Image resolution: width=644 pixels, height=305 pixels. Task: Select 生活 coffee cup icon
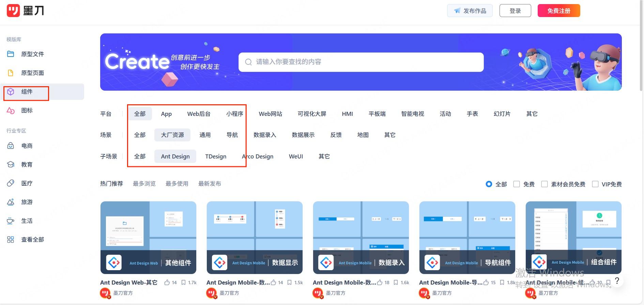[11, 221]
